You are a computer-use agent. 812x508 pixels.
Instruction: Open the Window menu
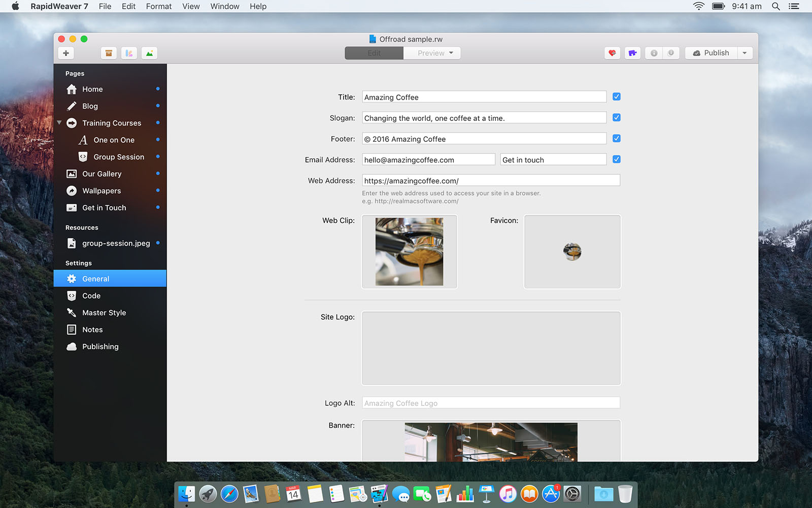(225, 6)
